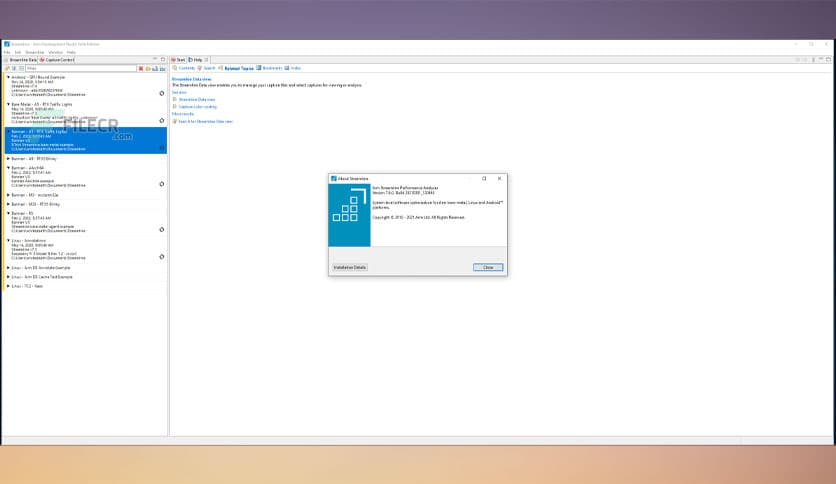Open the Capture color-coding help link
836x484 pixels.
pyautogui.click(x=198, y=107)
